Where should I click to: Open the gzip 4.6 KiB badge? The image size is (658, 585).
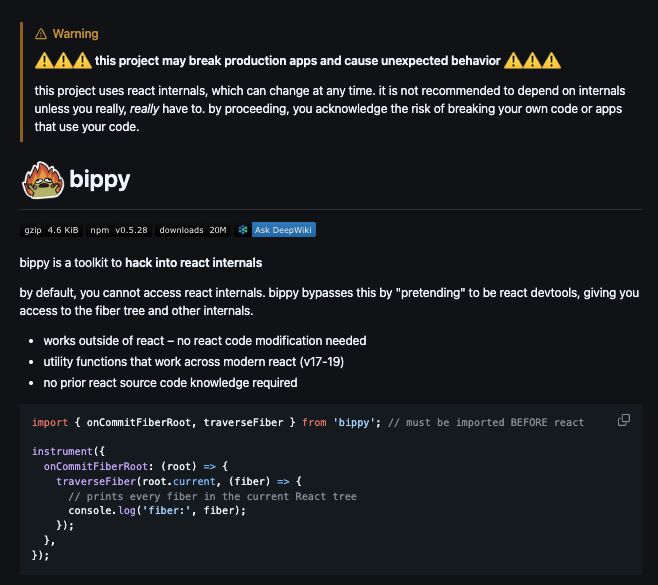coord(51,230)
